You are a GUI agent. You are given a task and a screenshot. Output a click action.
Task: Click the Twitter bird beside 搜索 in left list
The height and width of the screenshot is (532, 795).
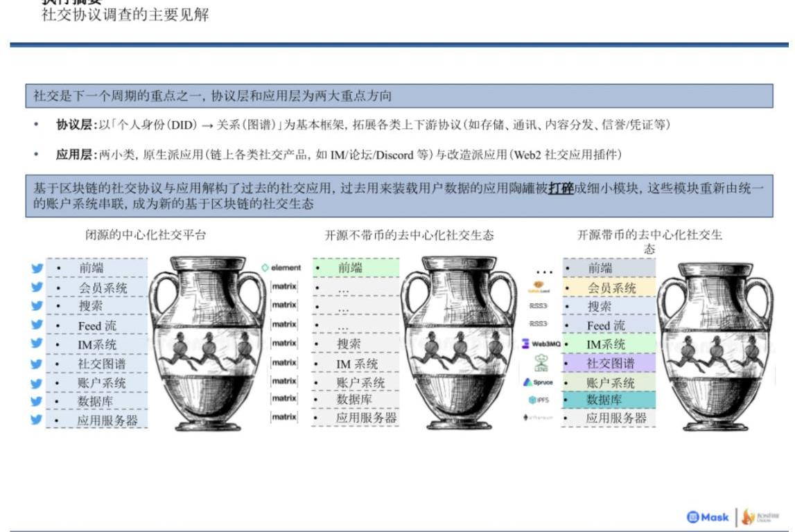(37, 305)
